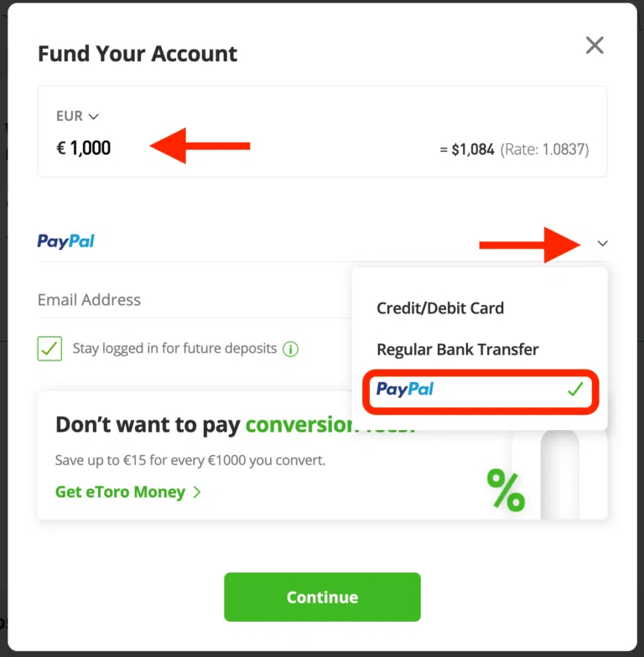Click the green checkmark beside PayPal
Viewport: 644px width, 657px height.
(x=575, y=389)
